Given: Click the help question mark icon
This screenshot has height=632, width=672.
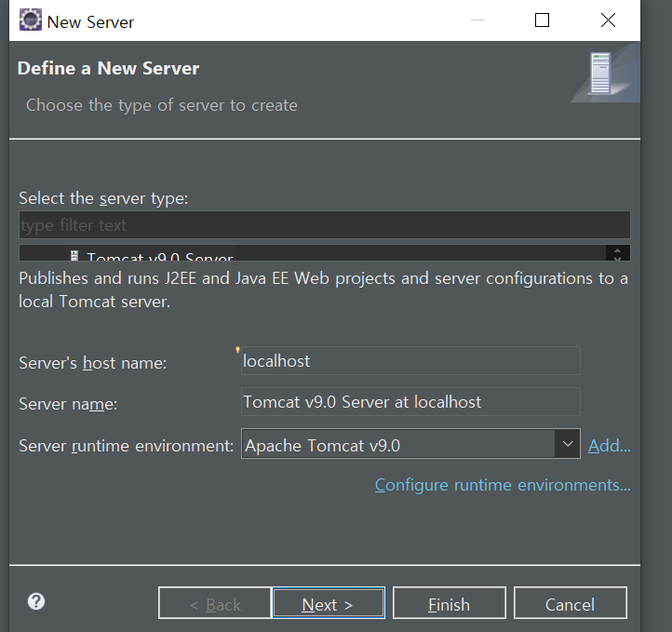Looking at the screenshot, I should tap(36, 601).
